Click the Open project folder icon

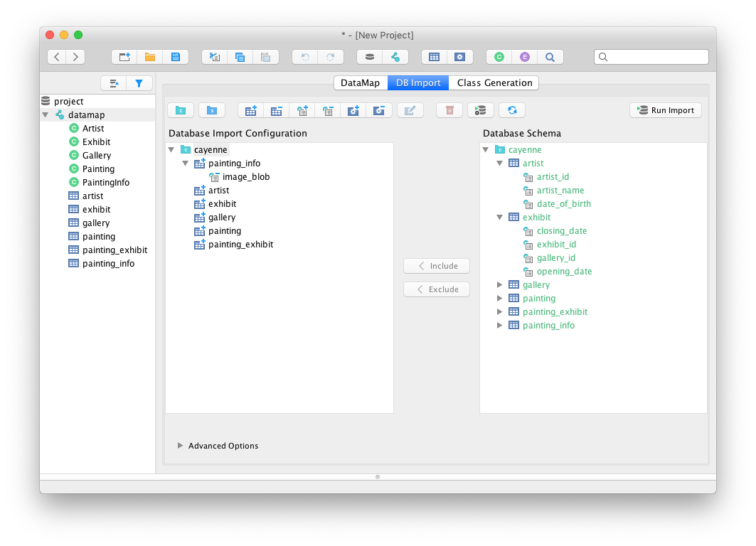[x=150, y=57]
